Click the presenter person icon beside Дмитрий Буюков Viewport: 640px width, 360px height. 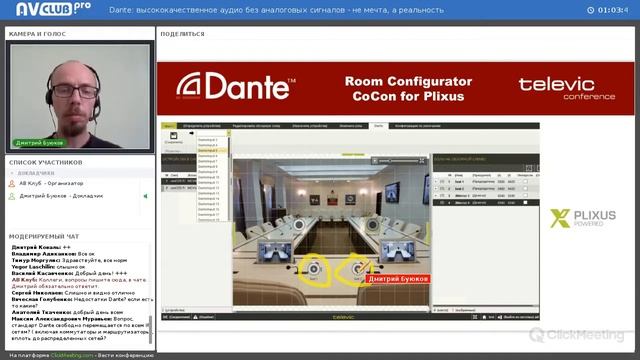point(12,196)
